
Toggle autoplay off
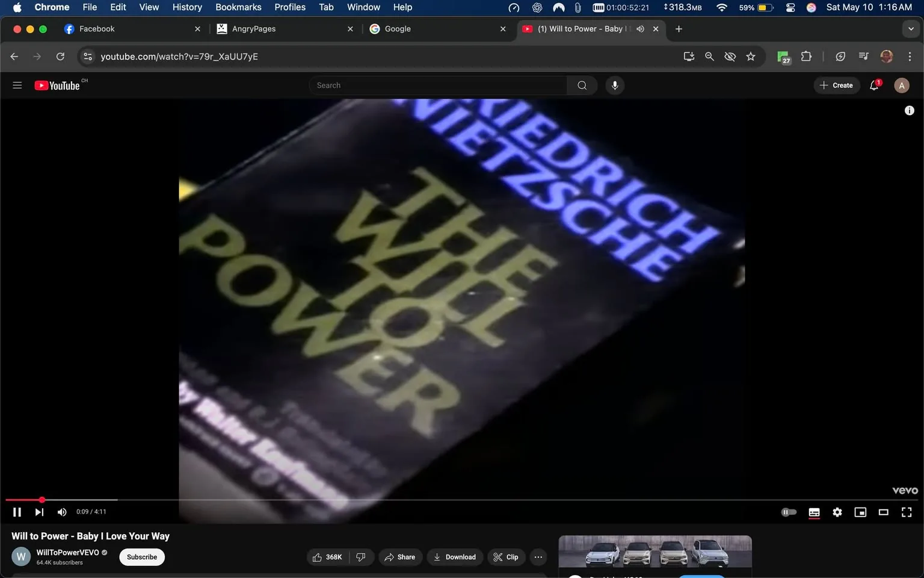click(789, 512)
